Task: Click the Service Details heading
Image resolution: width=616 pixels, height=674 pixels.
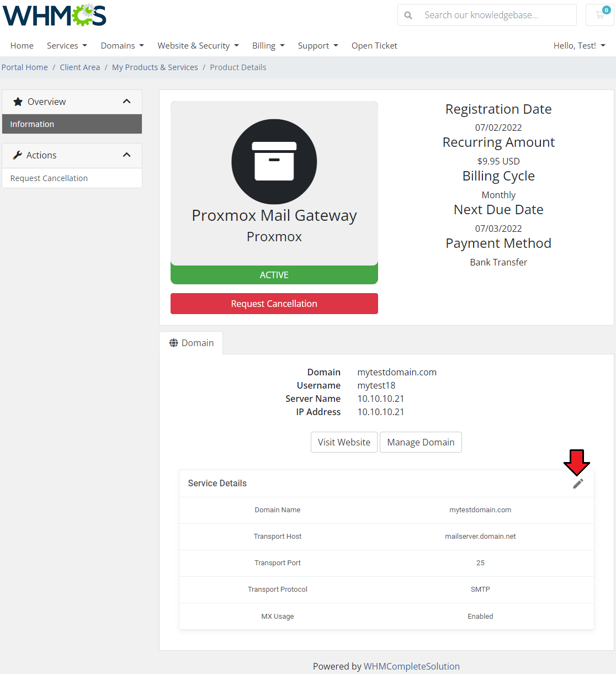Action: pyautogui.click(x=217, y=484)
